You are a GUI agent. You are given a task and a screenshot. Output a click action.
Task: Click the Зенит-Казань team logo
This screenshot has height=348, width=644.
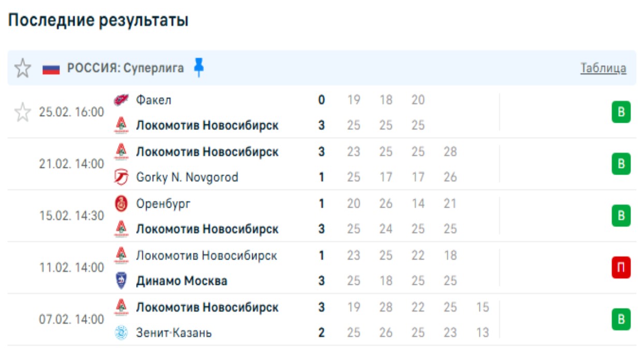[121, 332]
